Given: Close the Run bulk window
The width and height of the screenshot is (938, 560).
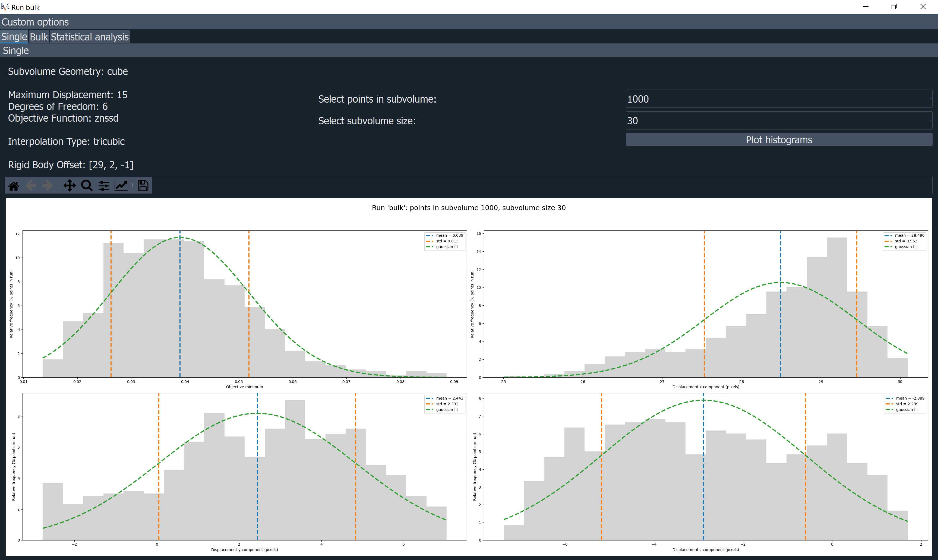Looking at the screenshot, I should pyautogui.click(x=923, y=7).
